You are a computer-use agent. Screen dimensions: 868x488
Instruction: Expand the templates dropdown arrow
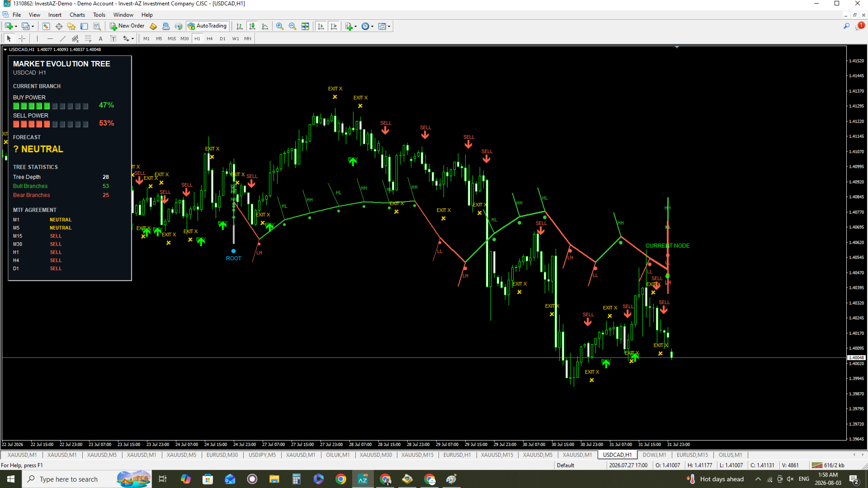[x=389, y=26]
